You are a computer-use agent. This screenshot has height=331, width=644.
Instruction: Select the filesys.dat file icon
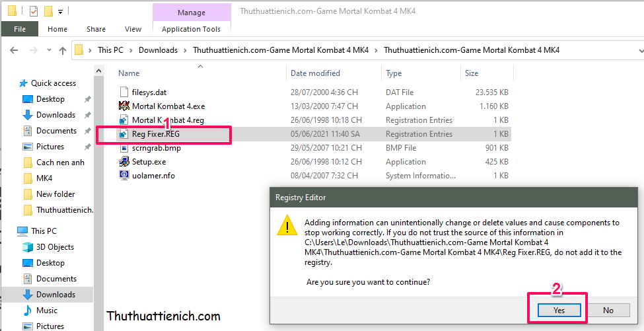(124, 92)
